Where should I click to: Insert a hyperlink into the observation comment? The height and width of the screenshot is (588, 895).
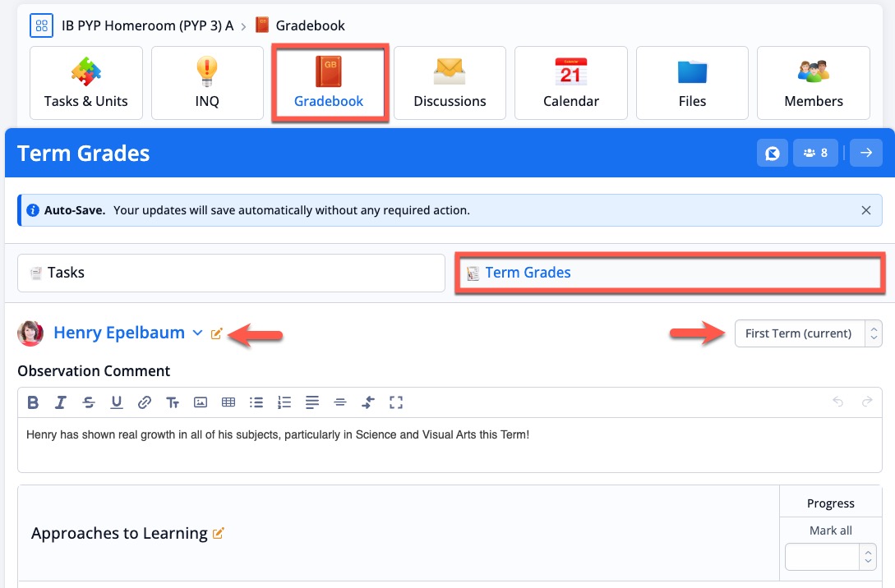145,402
